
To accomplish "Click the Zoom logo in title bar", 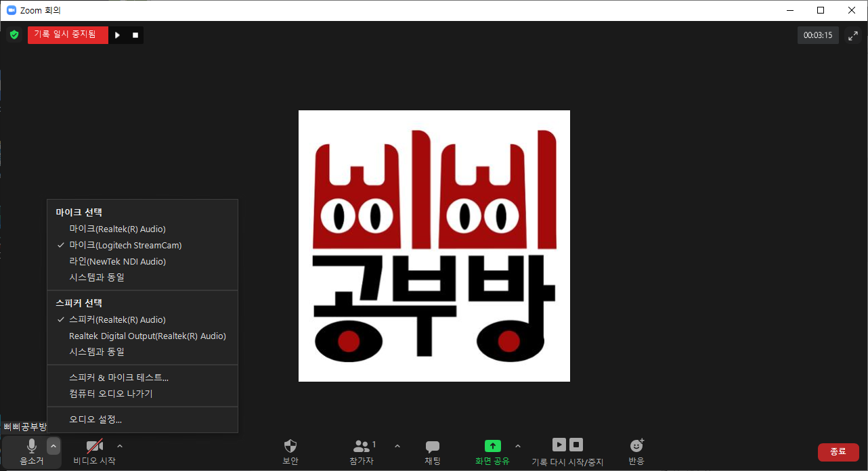I will (12, 10).
